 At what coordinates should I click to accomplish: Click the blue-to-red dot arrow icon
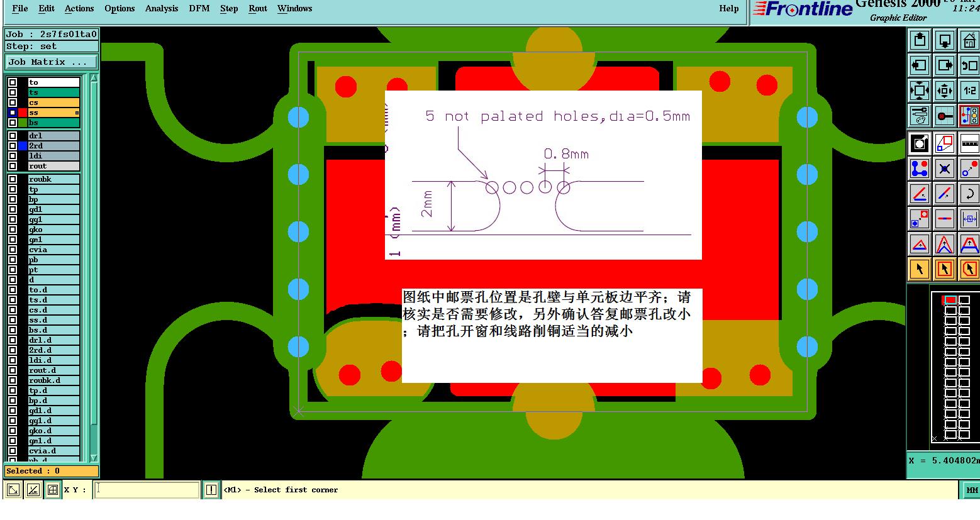coord(969,169)
